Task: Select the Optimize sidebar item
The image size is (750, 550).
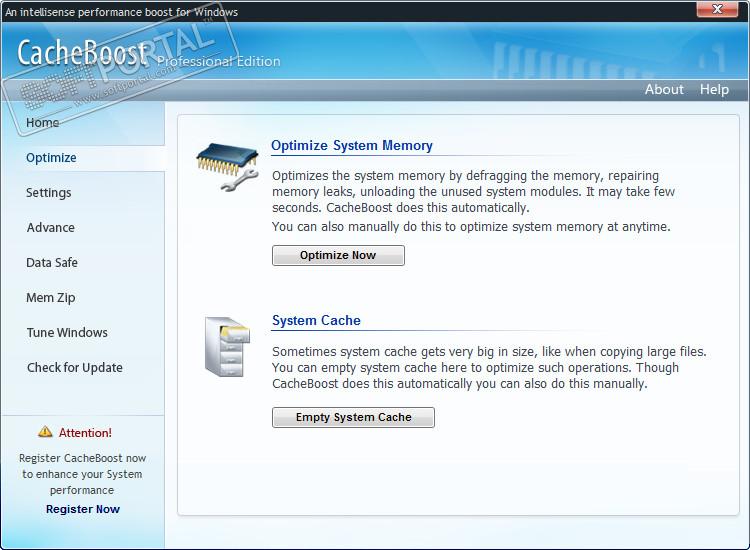Action: point(51,158)
